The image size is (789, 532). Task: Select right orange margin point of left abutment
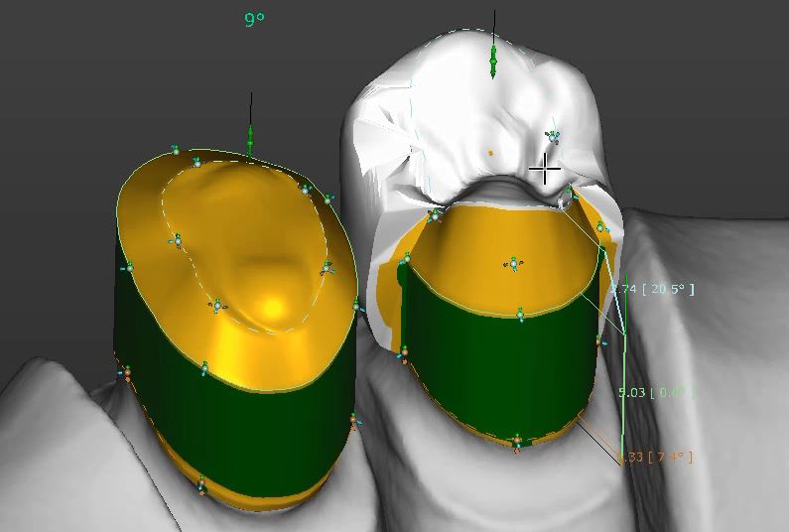point(353,422)
